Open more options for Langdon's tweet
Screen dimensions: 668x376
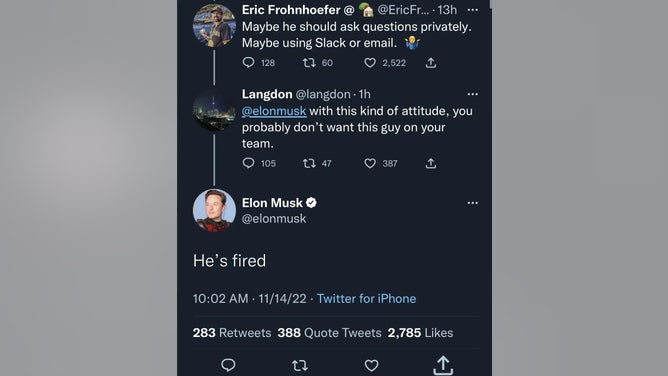(x=472, y=94)
